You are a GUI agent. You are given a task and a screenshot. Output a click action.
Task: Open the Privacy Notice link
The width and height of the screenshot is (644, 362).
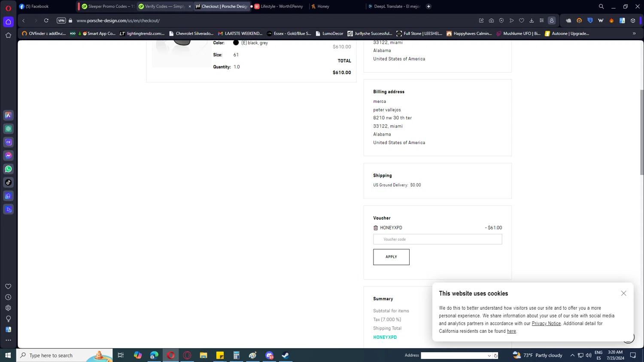point(546,323)
